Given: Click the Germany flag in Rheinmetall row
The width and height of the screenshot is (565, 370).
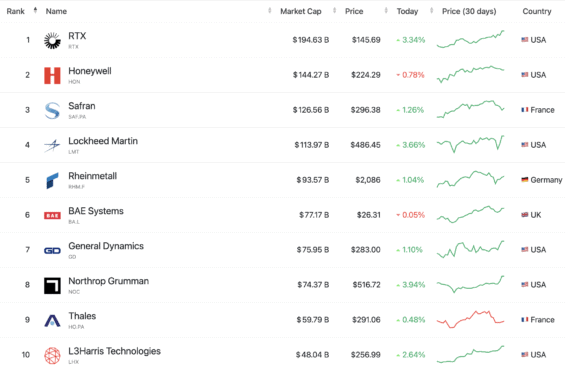Looking at the screenshot, I should 525,179.
